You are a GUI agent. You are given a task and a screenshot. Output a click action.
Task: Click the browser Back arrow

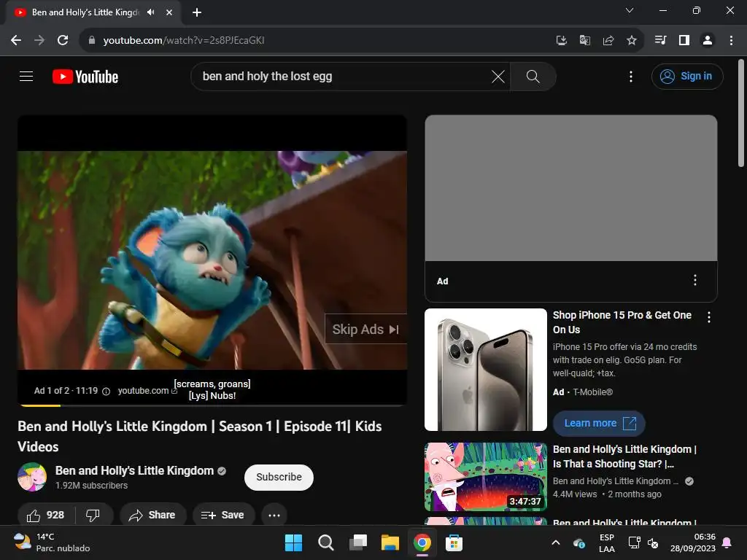[x=16, y=41]
